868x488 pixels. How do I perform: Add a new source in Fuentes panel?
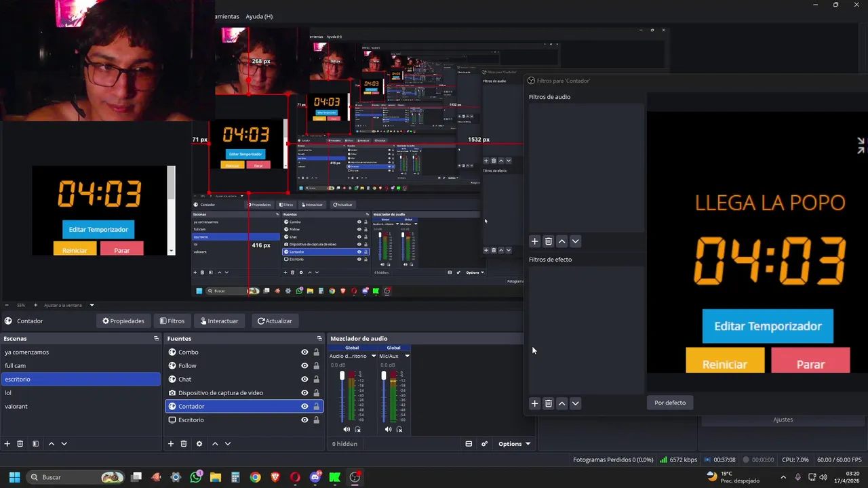coord(171,444)
